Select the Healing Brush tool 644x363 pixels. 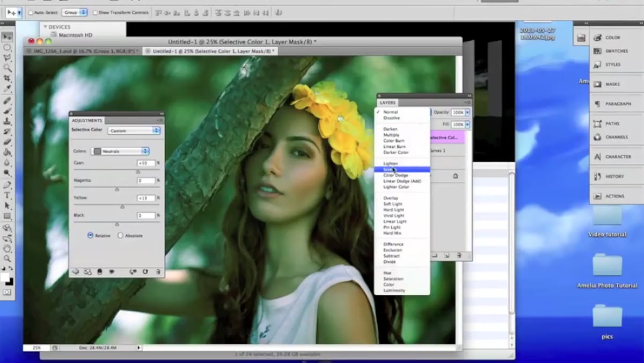[x=7, y=100]
